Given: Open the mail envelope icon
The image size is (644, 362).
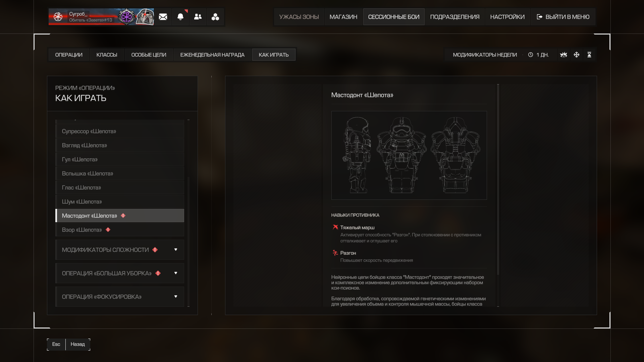Looking at the screenshot, I should point(163,17).
